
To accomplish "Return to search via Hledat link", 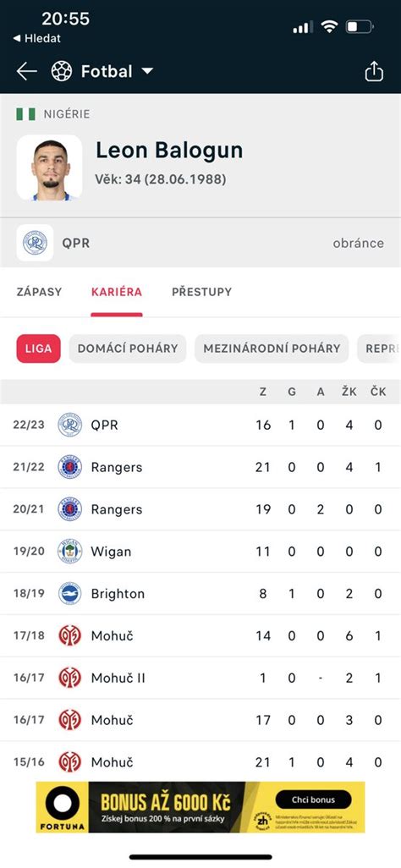I will [36, 38].
